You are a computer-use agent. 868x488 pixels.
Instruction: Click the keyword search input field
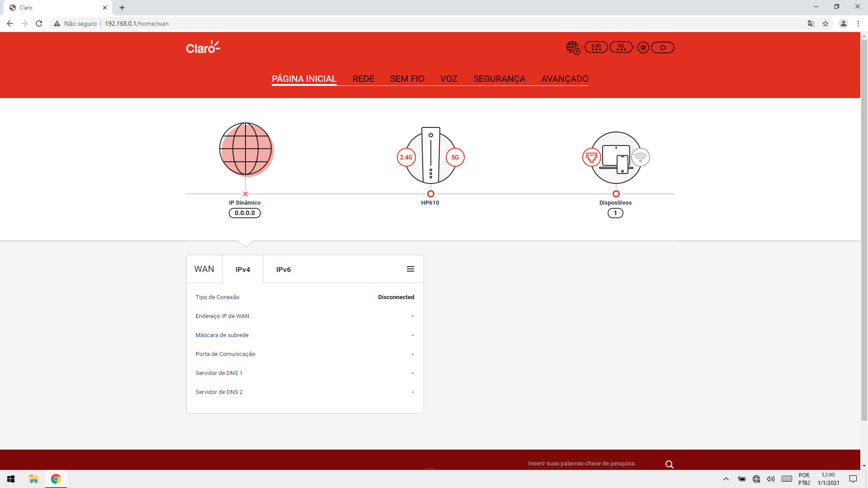(x=592, y=464)
